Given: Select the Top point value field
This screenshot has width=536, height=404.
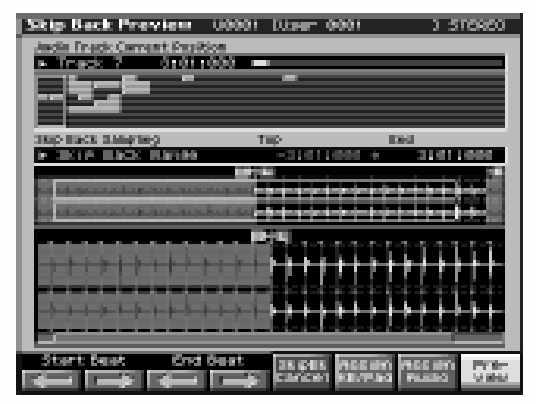Looking at the screenshot, I should (x=318, y=156).
